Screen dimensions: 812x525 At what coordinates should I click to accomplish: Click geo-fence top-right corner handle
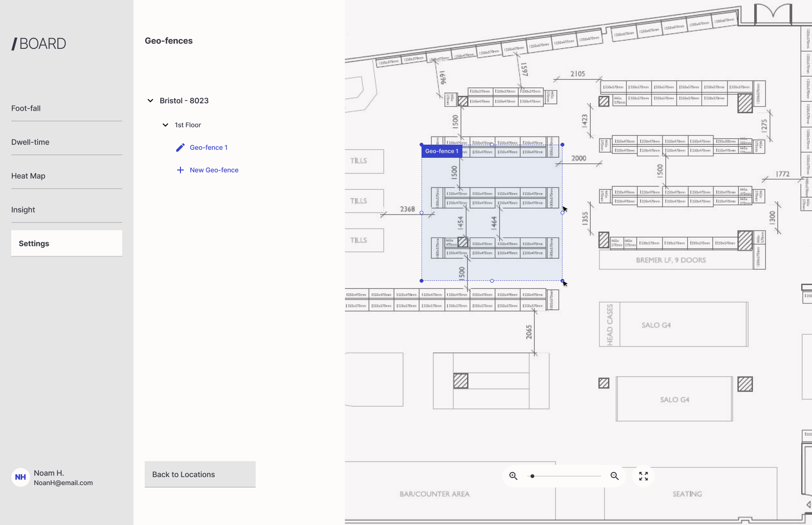coord(562,145)
